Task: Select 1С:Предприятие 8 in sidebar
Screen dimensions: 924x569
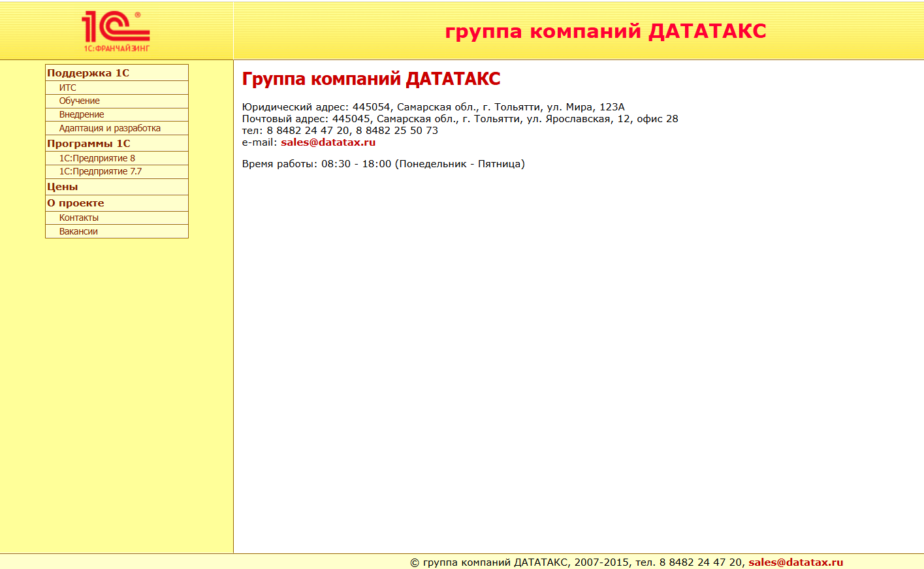Action: click(97, 158)
